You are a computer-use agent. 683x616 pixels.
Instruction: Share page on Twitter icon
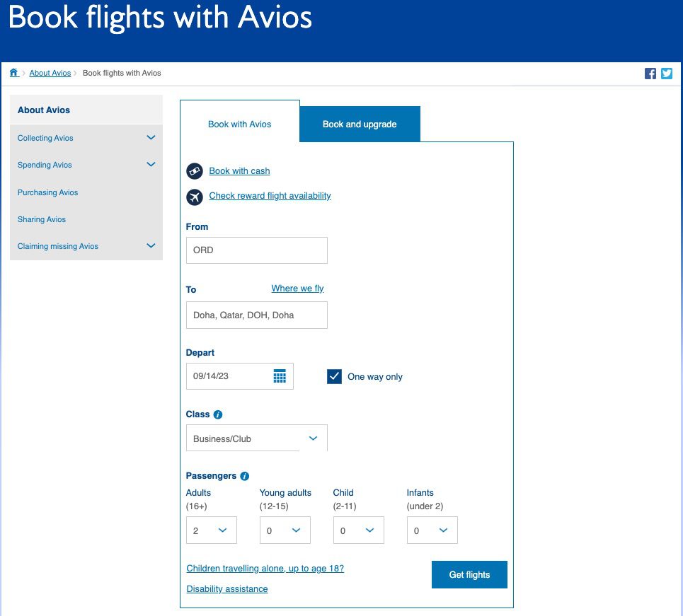(x=667, y=74)
